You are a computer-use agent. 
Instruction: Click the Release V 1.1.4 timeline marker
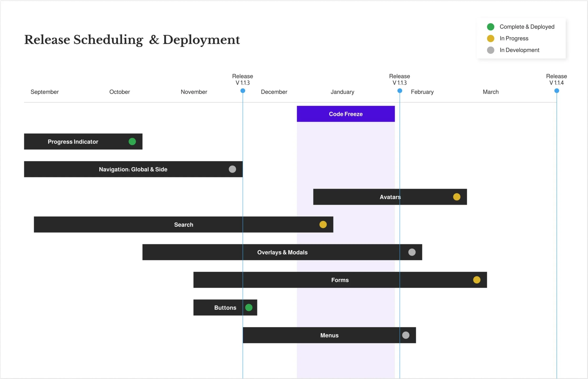(x=557, y=91)
